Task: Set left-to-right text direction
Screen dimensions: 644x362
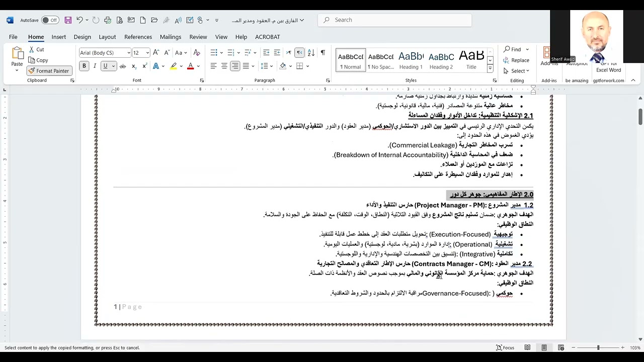Action: (288, 53)
